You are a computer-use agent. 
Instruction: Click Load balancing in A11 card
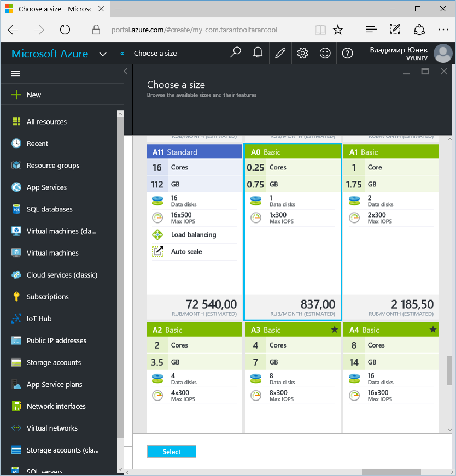(x=194, y=234)
